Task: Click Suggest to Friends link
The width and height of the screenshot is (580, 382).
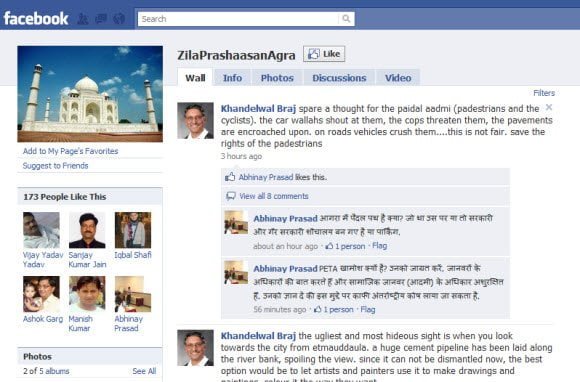Action: click(55, 166)
